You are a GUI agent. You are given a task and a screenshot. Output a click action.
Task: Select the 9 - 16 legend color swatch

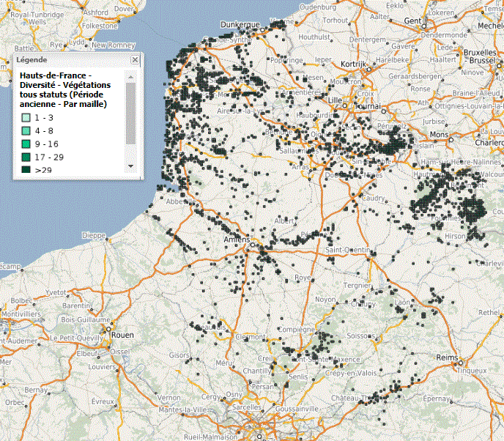click(25, 144)
